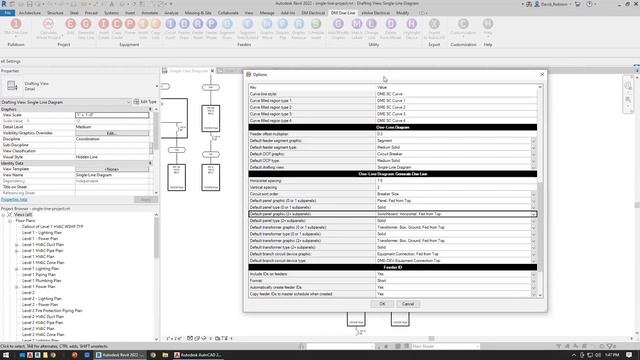The width and height of the screenshot is (640, 360).
Task: Switch to Autodesk AutoCAD in the taskbar
Action: (198, 355)
